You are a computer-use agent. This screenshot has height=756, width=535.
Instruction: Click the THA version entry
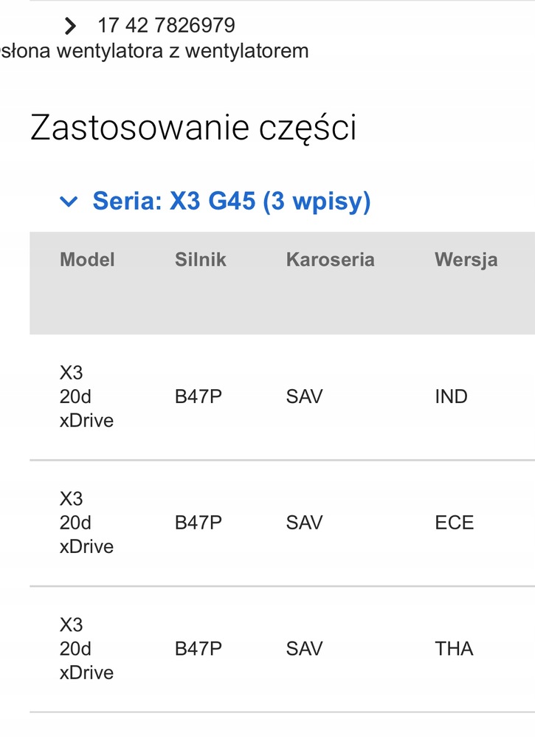pos(454,648)
